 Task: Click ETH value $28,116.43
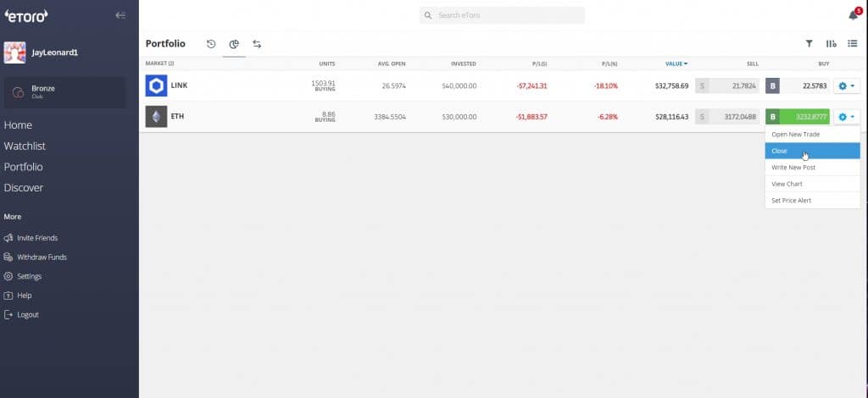(x=671, y=117)
